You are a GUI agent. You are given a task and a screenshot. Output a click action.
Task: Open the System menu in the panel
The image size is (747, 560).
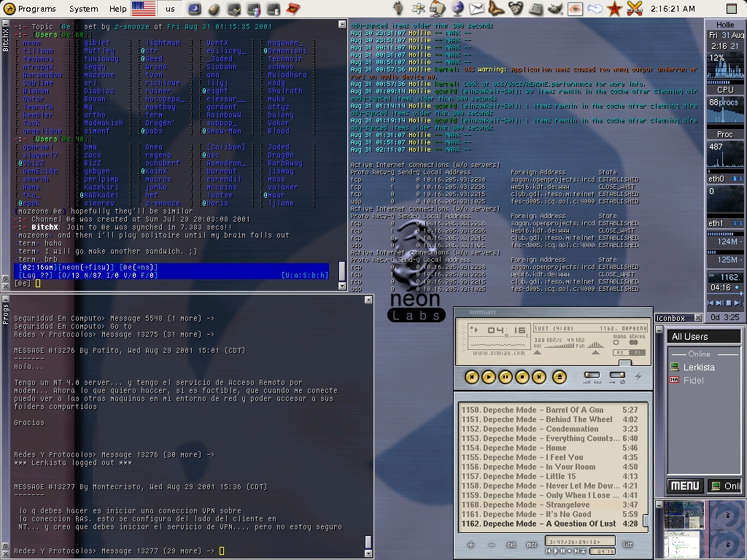click(x=83, y=9)
